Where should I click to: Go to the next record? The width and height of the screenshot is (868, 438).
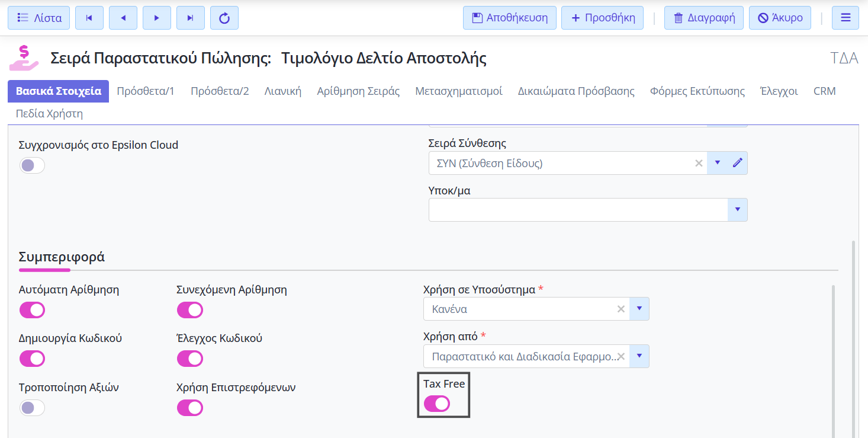[x=157, y=18]
